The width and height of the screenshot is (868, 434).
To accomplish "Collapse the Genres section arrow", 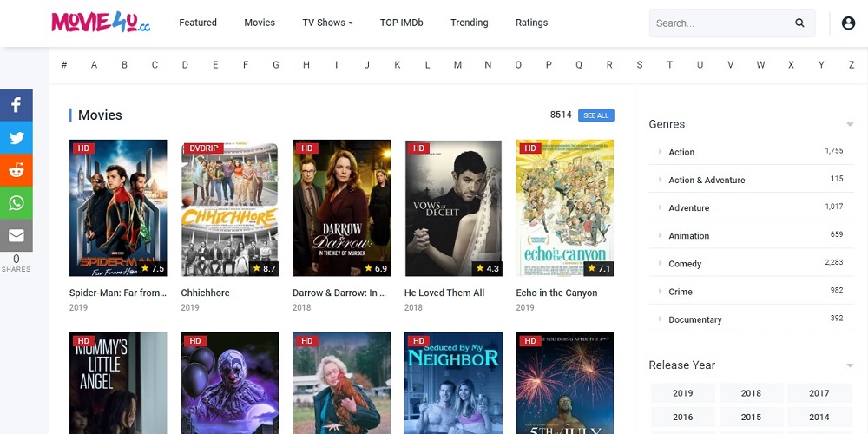I will tap(850, 124).
